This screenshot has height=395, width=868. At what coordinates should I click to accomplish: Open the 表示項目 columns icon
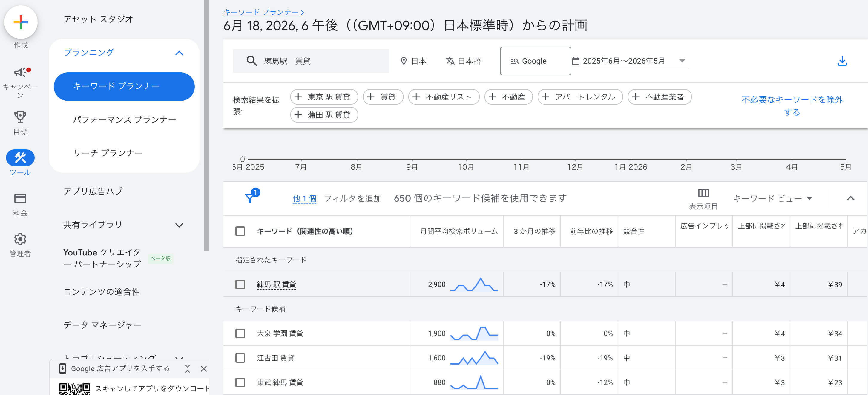click(703, 193)
